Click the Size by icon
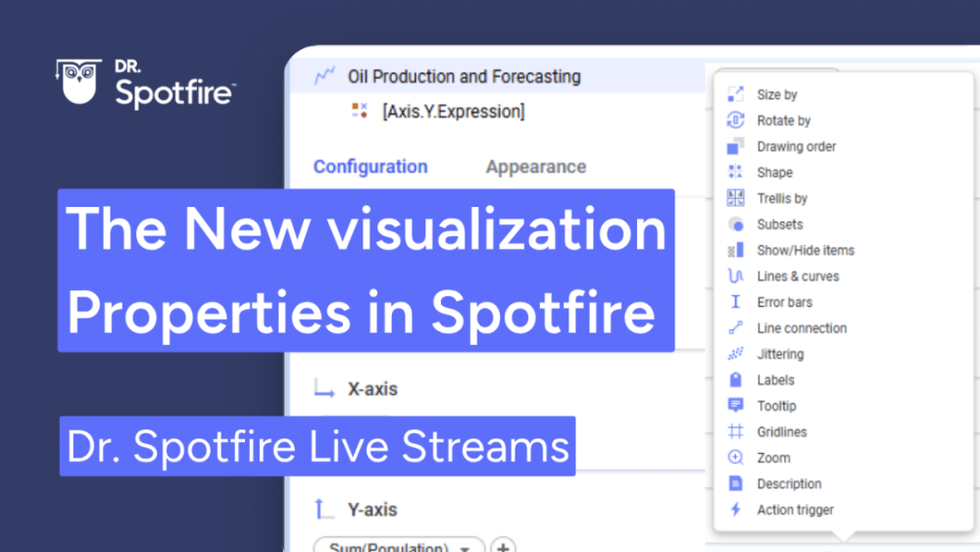This screenshot has width=980, height=552. [x=736, y=94]
